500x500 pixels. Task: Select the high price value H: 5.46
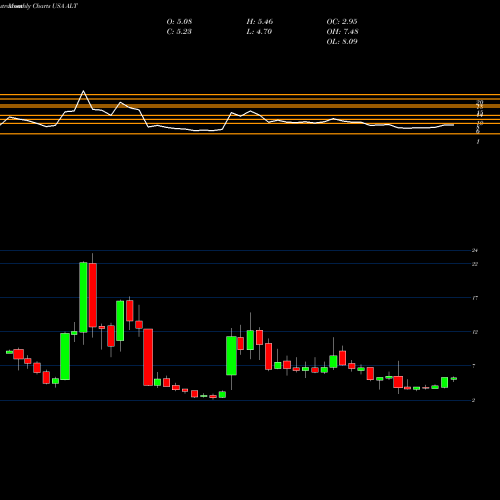click(x=260, y=22)
